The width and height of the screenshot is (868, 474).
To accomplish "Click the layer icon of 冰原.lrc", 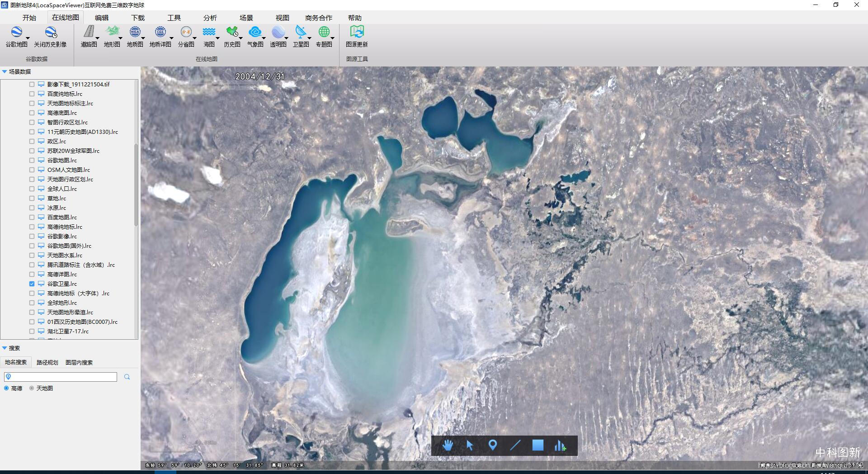I will (x=41, y=208).
